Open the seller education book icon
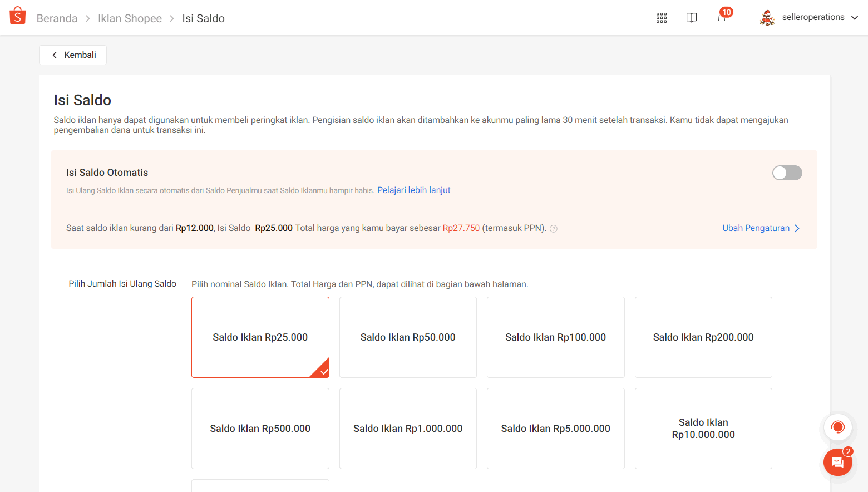This screenshot has width=868, height=492. pyautogui.click(x=691, y=18)
